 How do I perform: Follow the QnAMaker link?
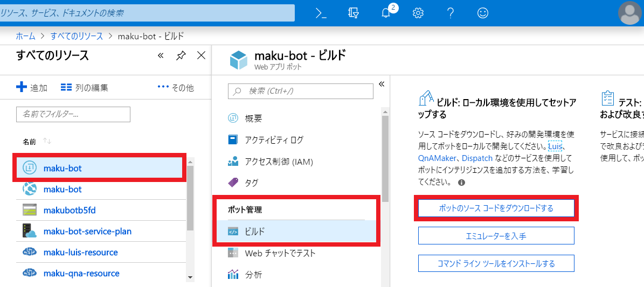437,158
